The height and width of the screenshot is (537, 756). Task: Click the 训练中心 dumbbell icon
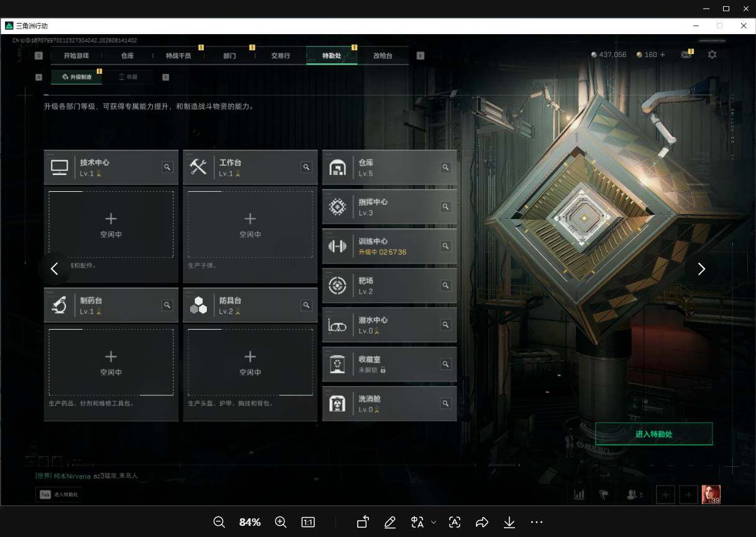pos(337,246)
